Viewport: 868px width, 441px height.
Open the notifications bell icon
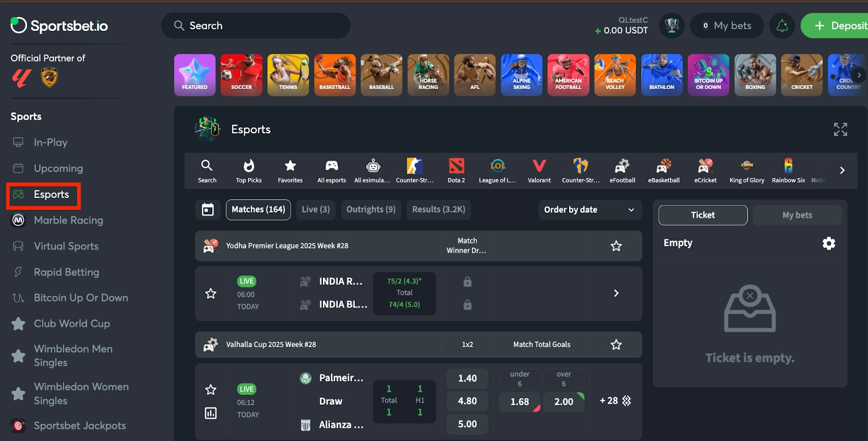782,25
